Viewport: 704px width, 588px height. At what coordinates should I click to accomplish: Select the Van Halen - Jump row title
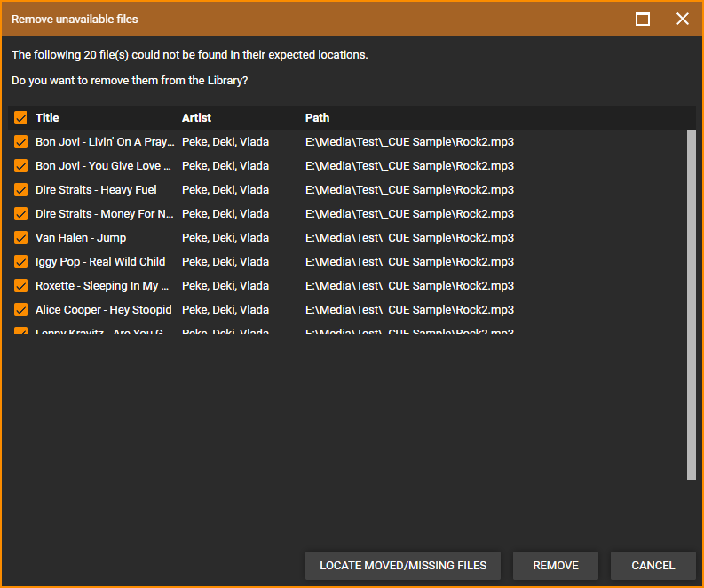(81, 238)
